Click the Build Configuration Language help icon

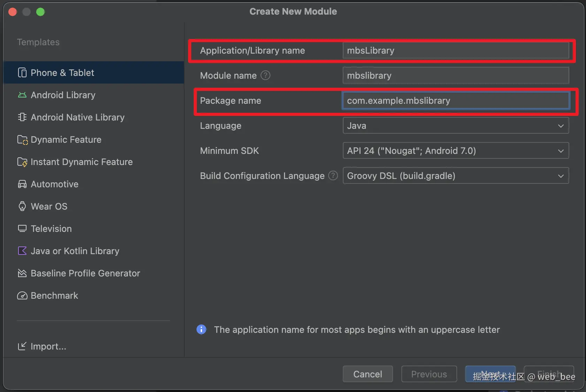coord(333,176)
